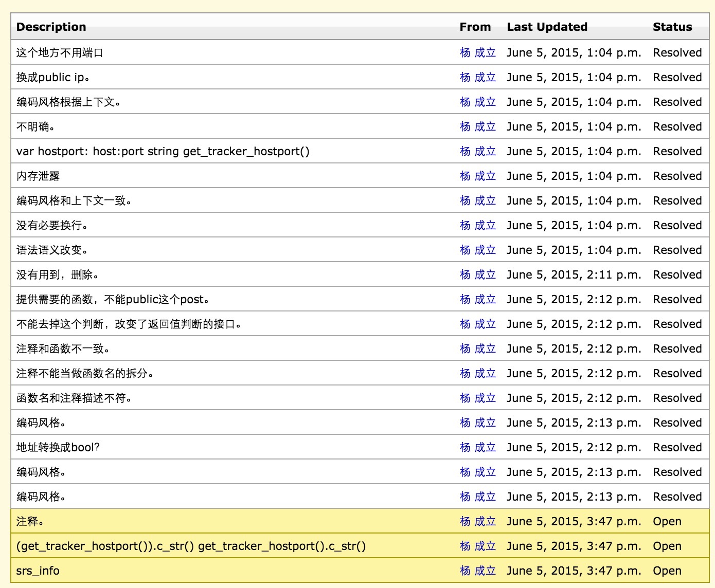Select the 'var hostport: host:port string' issue description
Image resolution: width=715 pixels, height=588 pixels.
pos(163,152)
